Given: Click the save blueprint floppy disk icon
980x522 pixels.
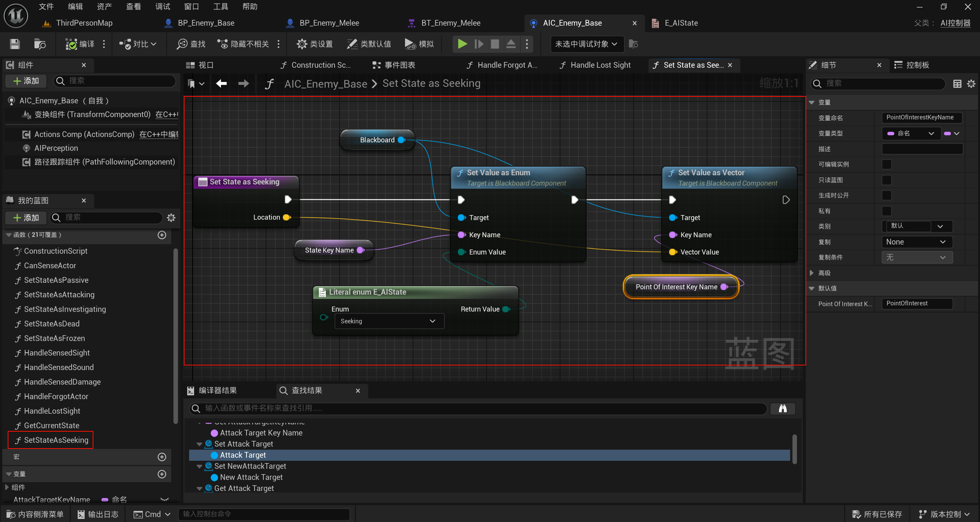Looking at the screenshot, I should tap(15, 44).
